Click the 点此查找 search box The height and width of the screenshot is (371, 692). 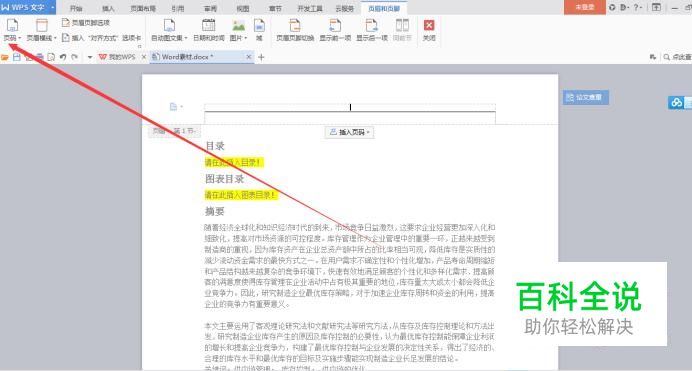(677, 57)
